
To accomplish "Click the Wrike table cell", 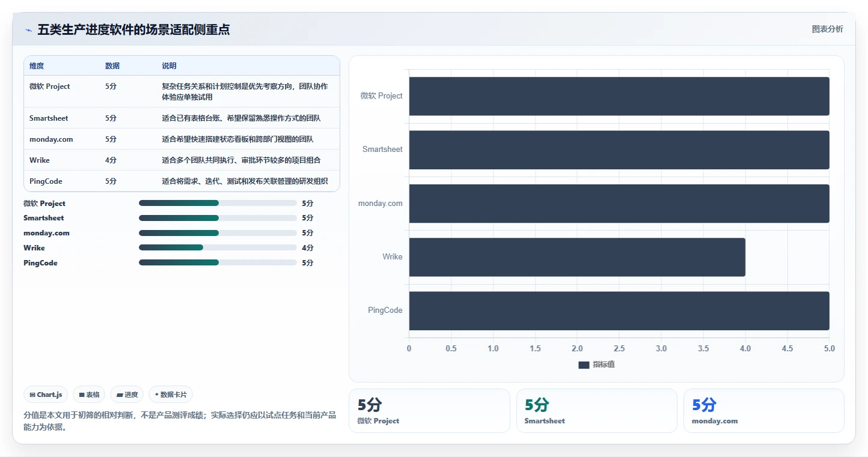I will coord(40,160).
